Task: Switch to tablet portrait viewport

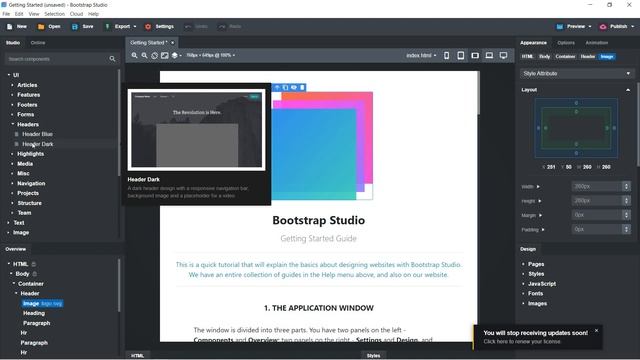Action: 460,55
